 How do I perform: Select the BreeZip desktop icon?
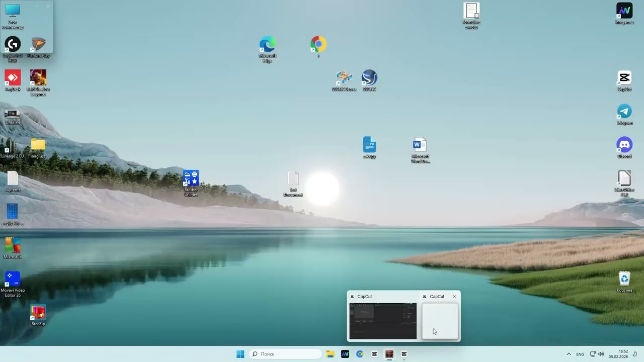(38, 315)
